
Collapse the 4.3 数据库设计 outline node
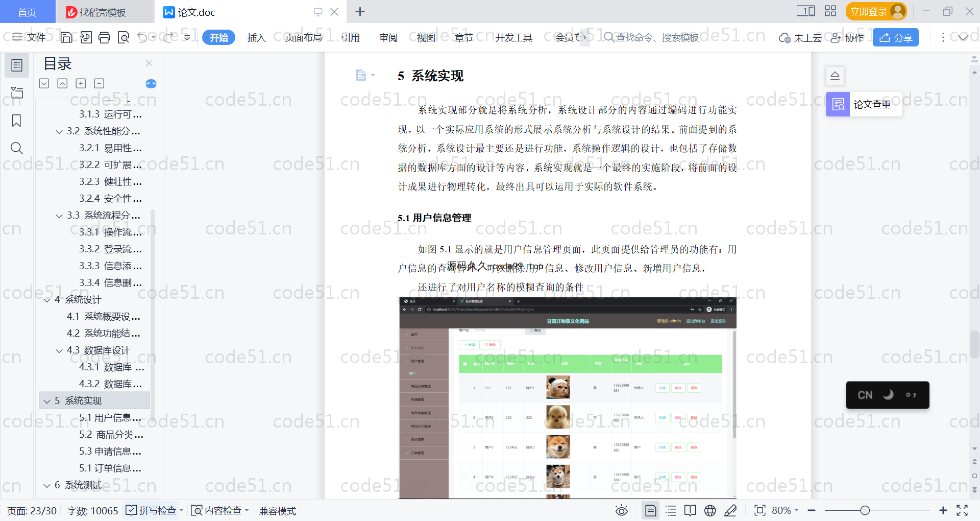click(x=59, y=350)
